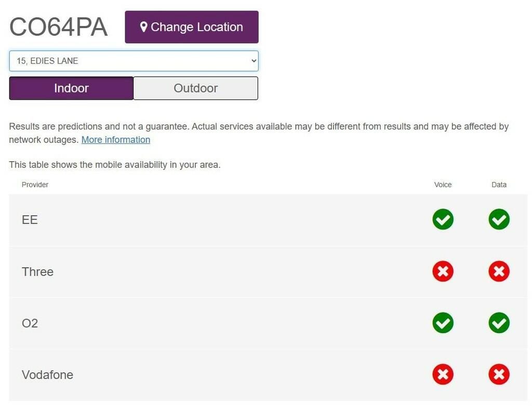
Task: Switch to Indoor coverage view
Action: 71,88
